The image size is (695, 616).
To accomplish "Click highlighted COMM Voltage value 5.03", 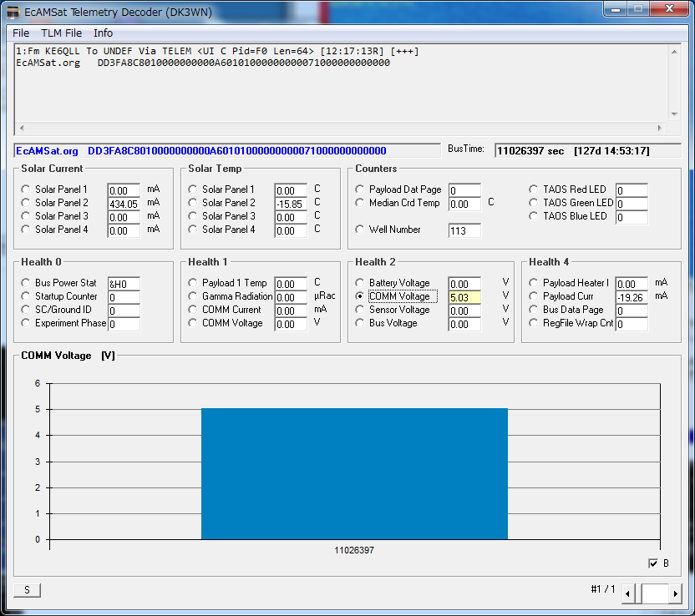I will pyautogui.click(x=464, y=297).
